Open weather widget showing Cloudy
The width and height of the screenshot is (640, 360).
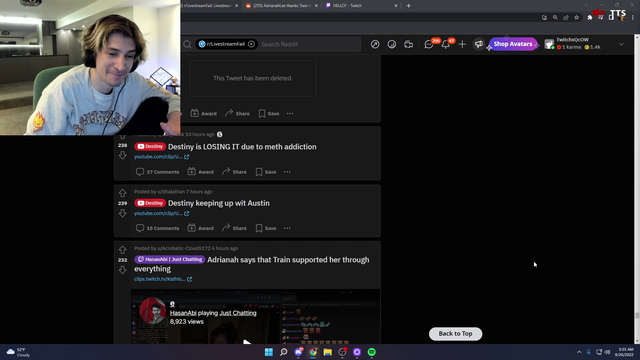coord(18,352)
